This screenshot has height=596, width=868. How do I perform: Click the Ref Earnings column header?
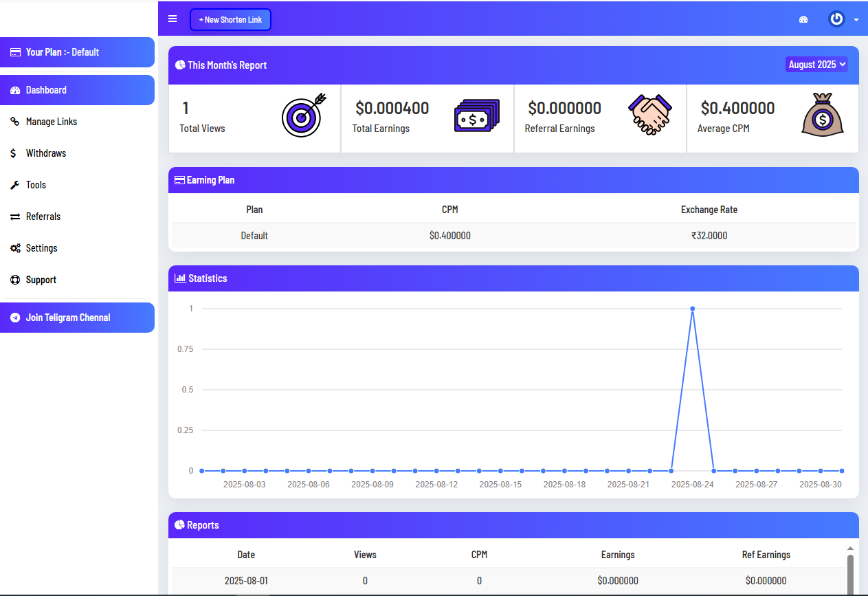click(766, 555)
